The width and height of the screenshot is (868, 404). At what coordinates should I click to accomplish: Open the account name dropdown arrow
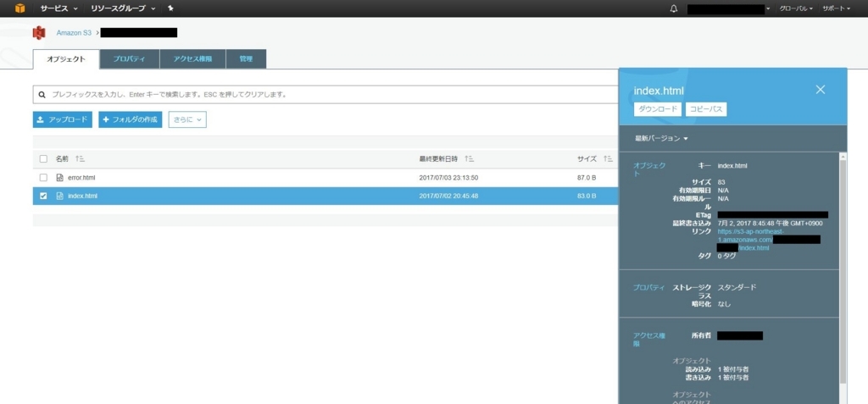click(768, 9)
